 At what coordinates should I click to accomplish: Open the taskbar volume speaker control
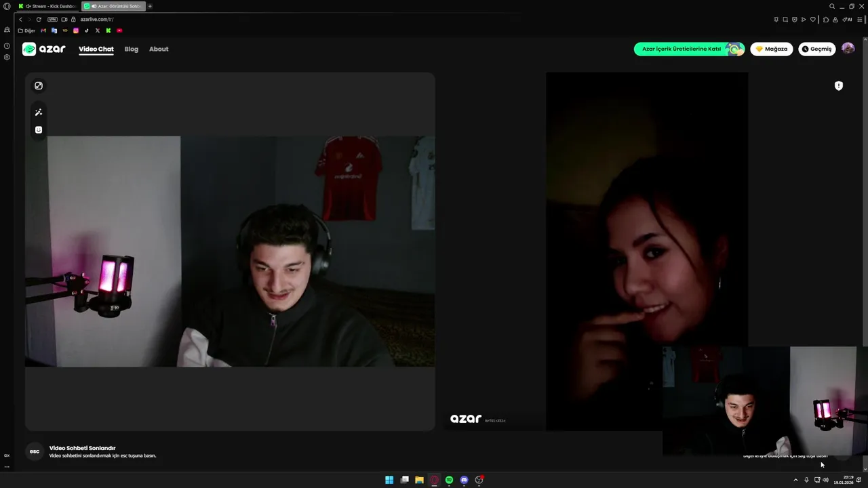pos(825,480)
